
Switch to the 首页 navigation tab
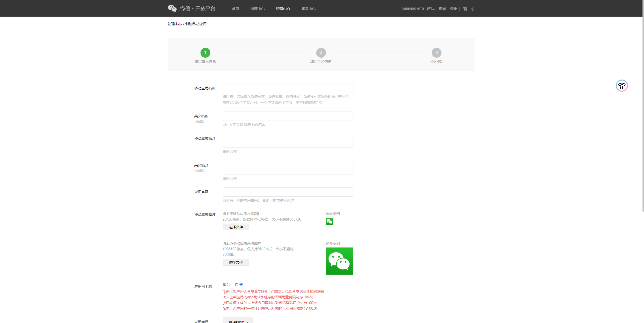coord(235,9)
